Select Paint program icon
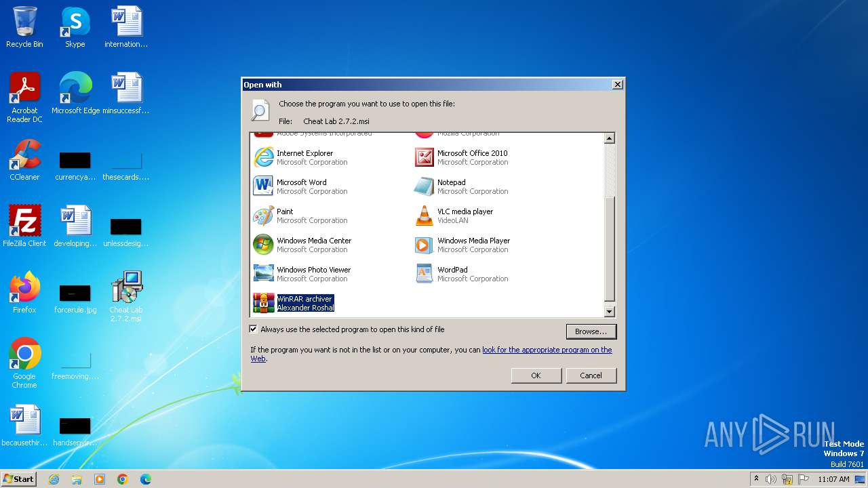Screen dimensions: 868x488 263,216
